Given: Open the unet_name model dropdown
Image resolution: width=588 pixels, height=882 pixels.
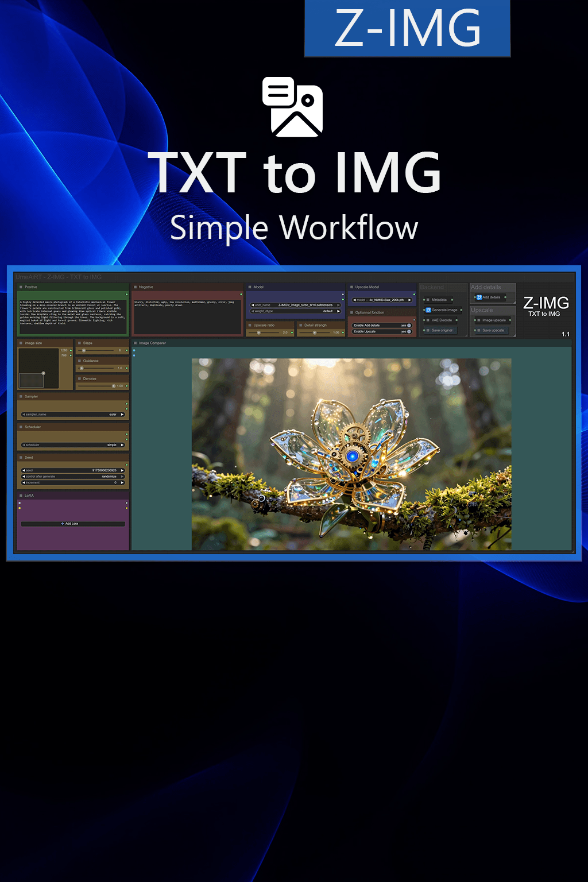Looking at the screenshot, I should point(296,305).
